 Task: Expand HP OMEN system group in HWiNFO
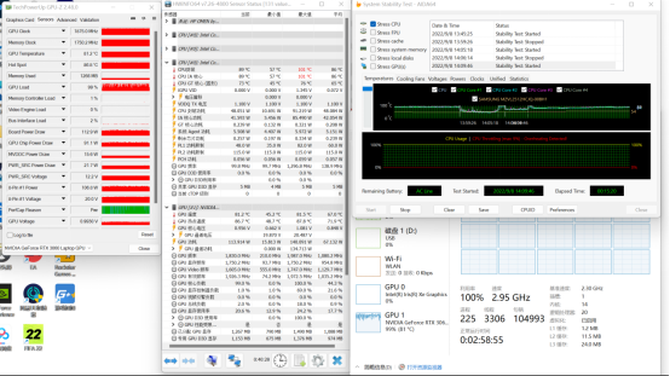point(167,21)
